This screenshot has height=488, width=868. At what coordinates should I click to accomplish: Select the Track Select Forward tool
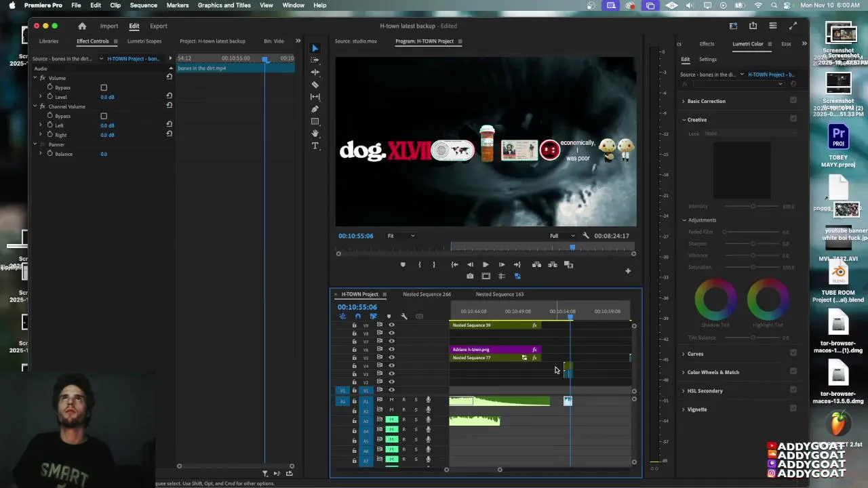pyautogui.click(x=315, y=60)
